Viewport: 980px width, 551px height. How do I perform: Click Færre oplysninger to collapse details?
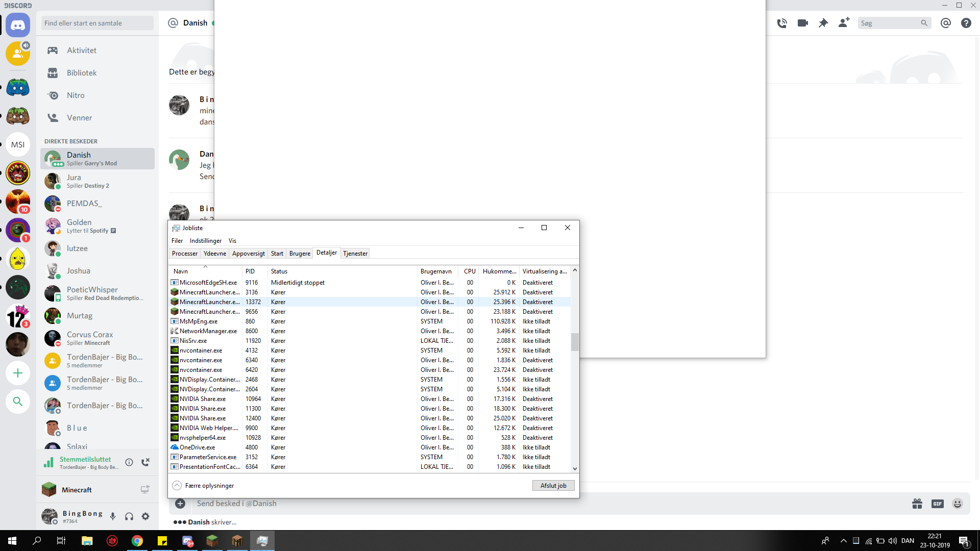[x=204, y=486]
